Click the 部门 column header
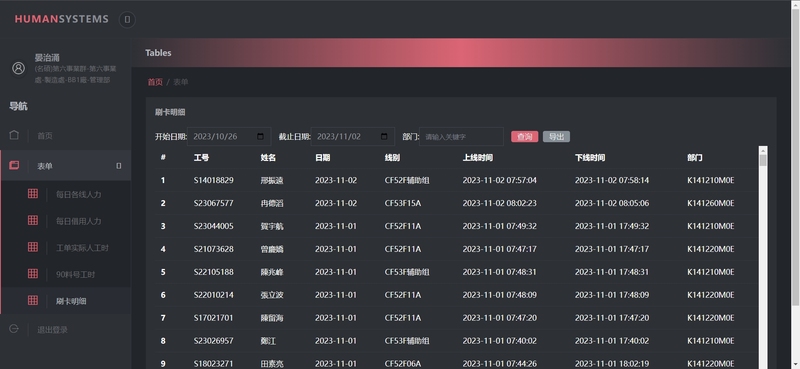Image resolution: width=800 pixels, height=369 pixels. coord(695,158)
